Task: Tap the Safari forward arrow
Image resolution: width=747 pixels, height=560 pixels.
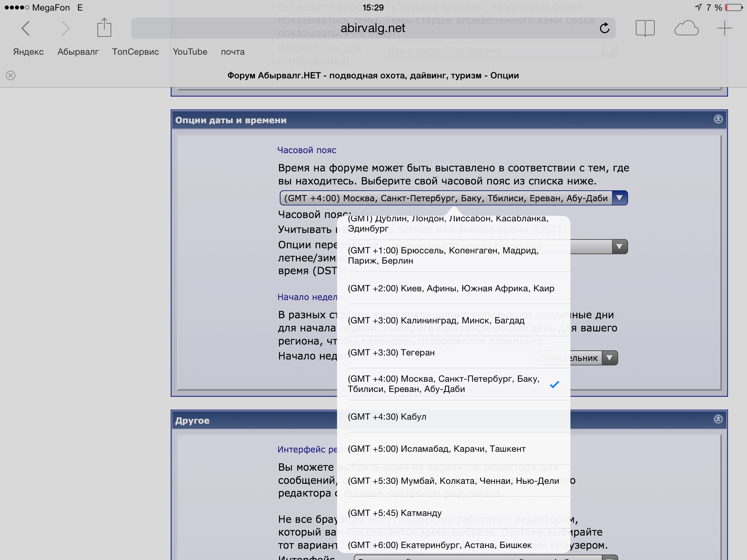Action: (65, 28)
